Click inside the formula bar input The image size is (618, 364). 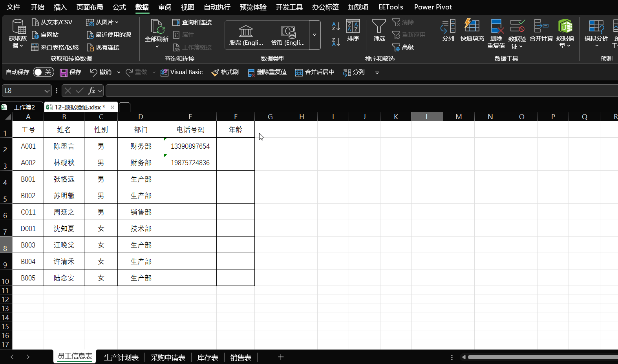coord(361,91)
